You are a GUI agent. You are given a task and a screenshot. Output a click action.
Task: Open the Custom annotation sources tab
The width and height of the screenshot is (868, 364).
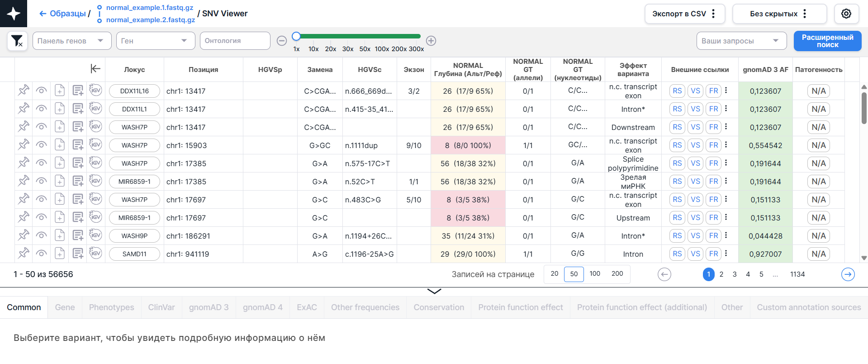(809, 307)
